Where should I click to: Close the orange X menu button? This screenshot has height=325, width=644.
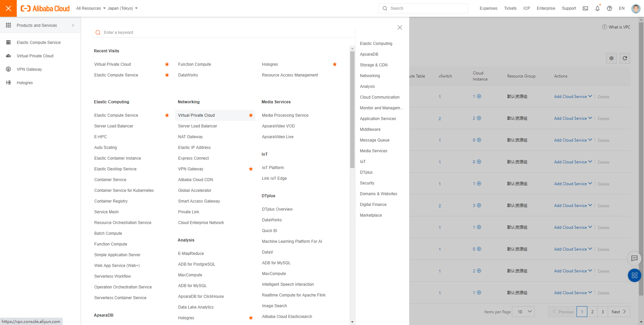(8, 8)
